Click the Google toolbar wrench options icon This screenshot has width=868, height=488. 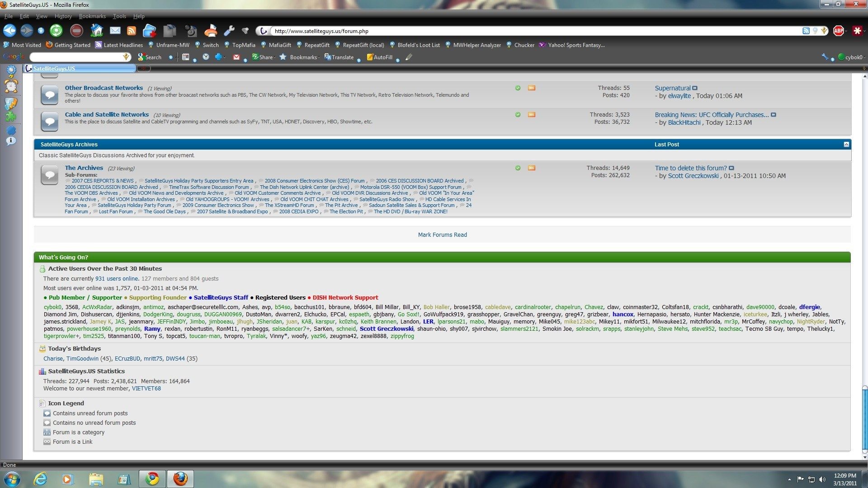coord(825,57)
